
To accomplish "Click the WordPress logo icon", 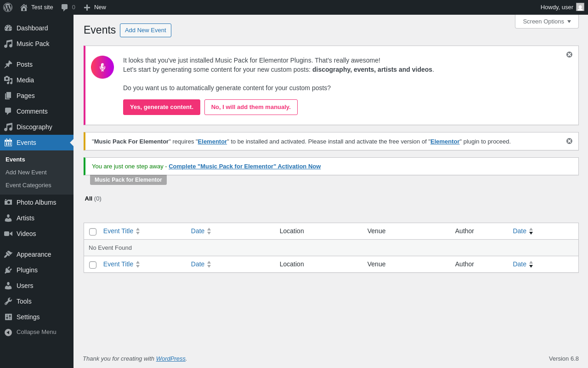I will point(8,7).
